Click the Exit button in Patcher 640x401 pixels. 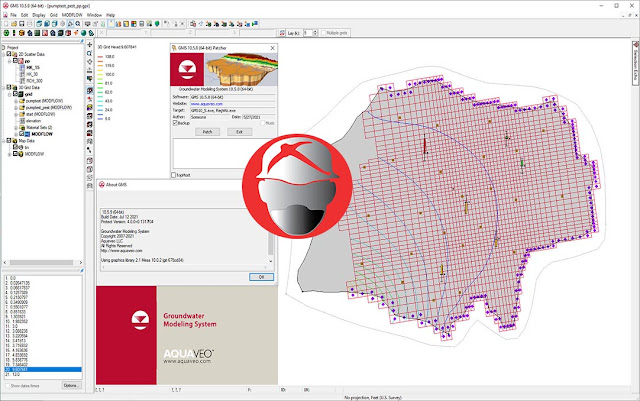tap(240, 132)
